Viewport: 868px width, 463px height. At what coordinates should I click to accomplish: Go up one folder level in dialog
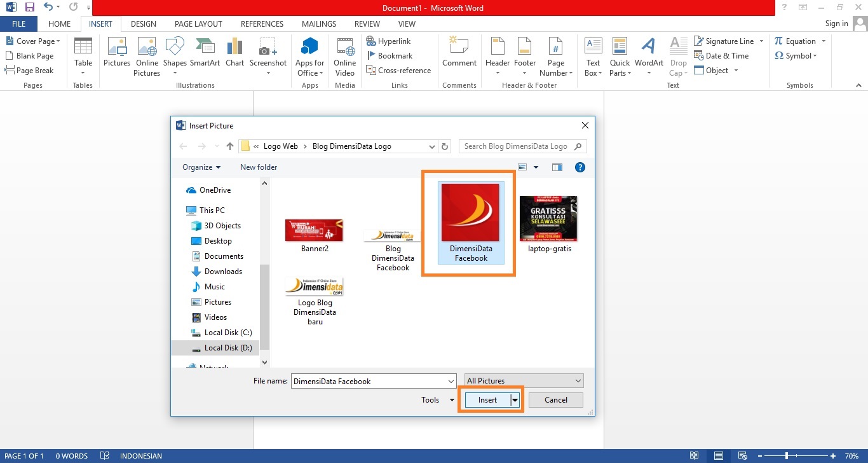tap(230, 146)
